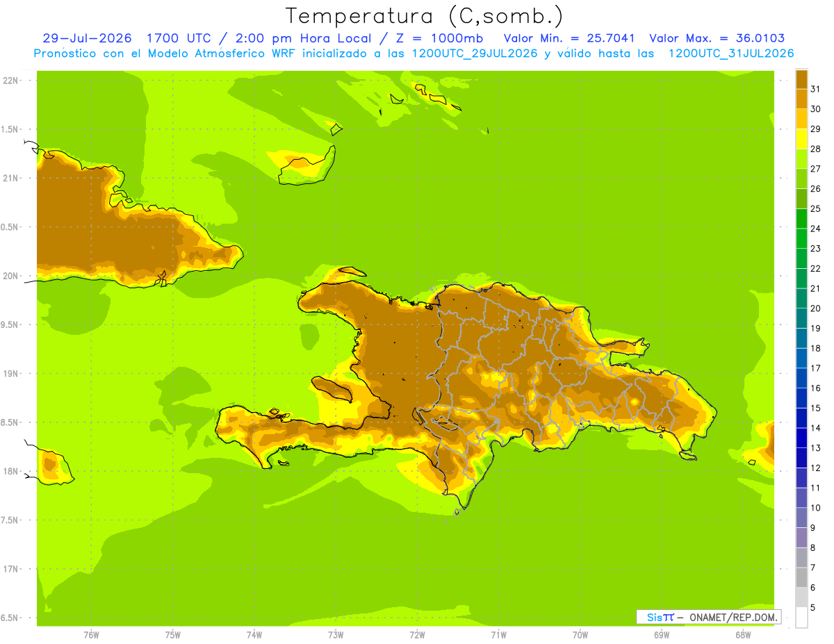834x644 pixels.
Task: Click the white legend swatch below 5
Action: (x=801, y=618)
